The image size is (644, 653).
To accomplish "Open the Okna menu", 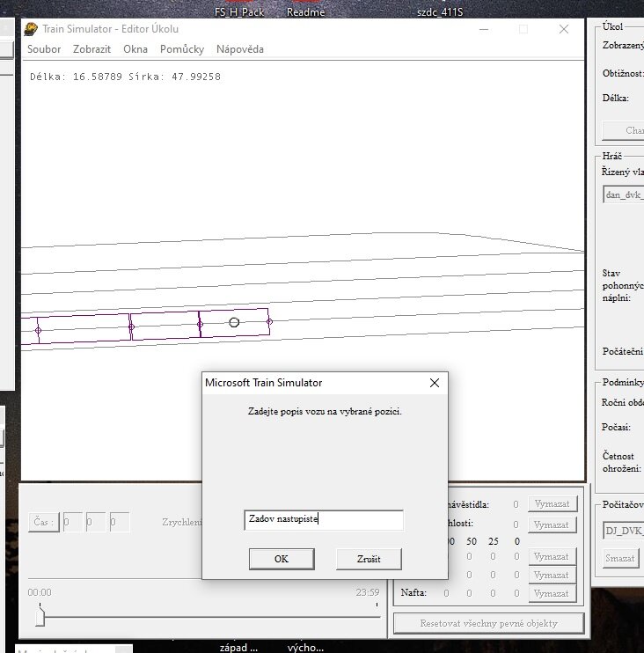I will 135,49.
